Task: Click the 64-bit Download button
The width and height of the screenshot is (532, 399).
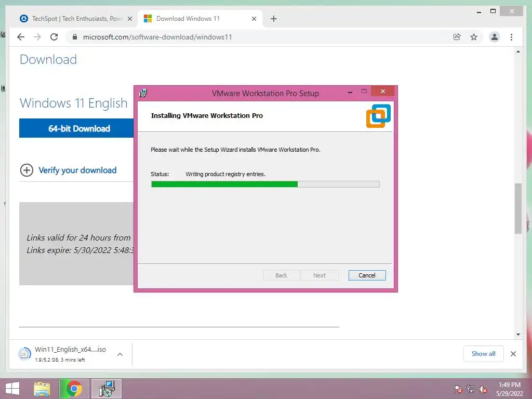Action: pyautogui.click(x=76, y=128)
